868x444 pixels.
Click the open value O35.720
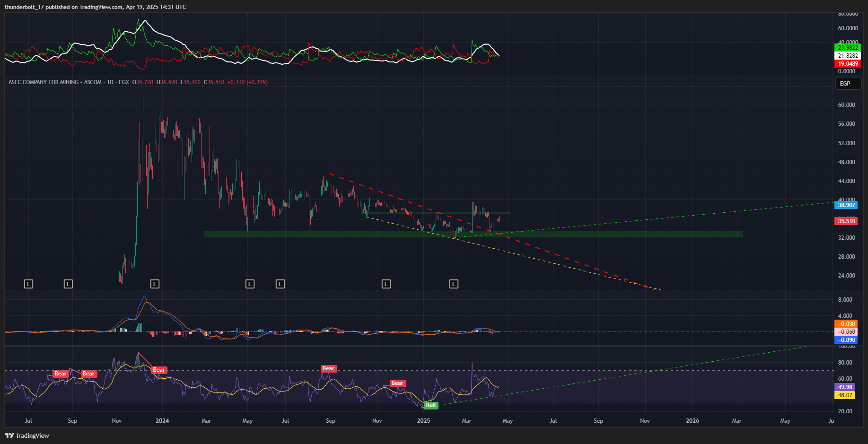pos(142,82)
